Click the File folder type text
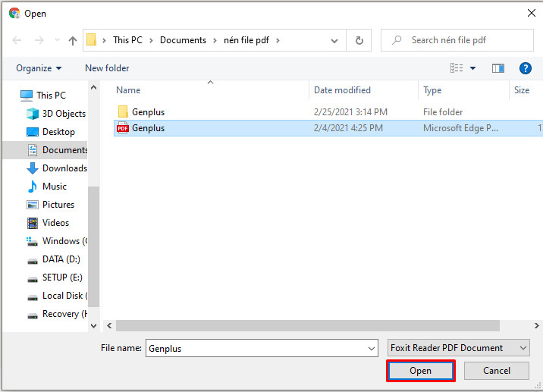This screenshot has width=543, height=392. click(443, 112)
